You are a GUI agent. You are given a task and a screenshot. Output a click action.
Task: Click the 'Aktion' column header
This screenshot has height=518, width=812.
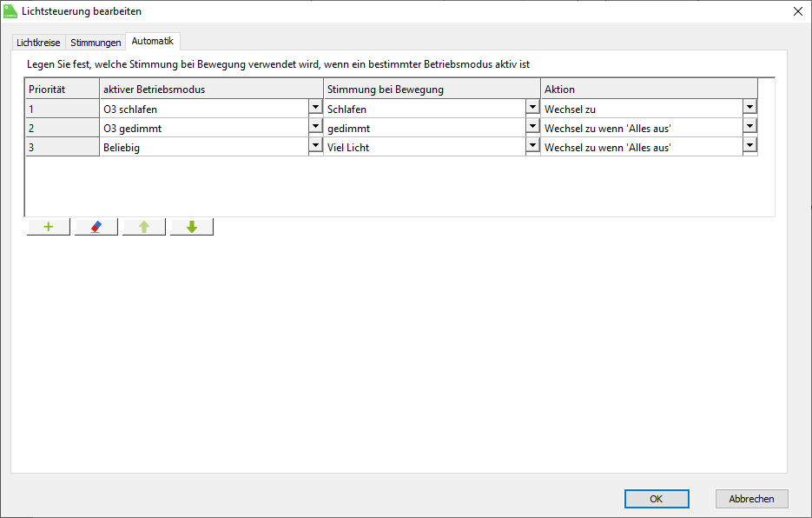coord(649,89)
